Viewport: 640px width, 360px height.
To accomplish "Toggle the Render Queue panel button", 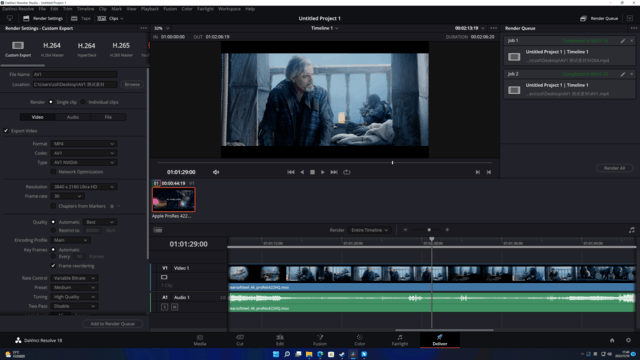I will pos(599,18).
